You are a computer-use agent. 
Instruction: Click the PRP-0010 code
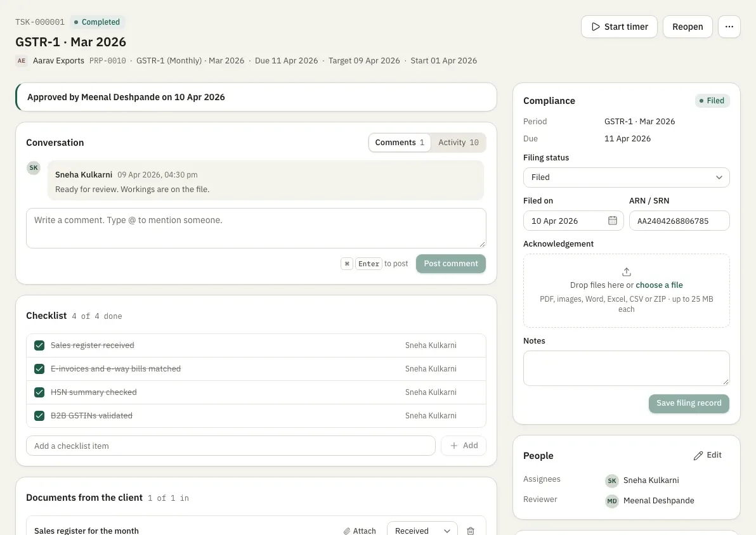pyautogui.click(x=108, y=61)
